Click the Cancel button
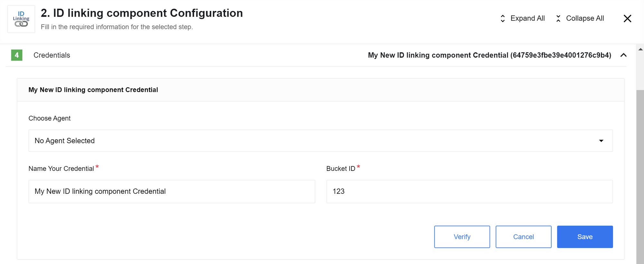The height and width of the screenshot is (264, 644). tap(523, 237)
